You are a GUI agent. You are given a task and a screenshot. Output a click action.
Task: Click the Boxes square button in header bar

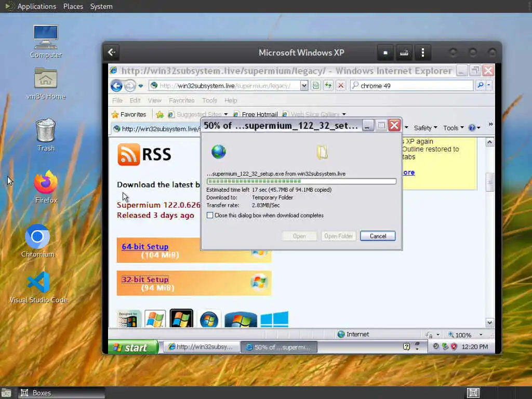point(385,52)
